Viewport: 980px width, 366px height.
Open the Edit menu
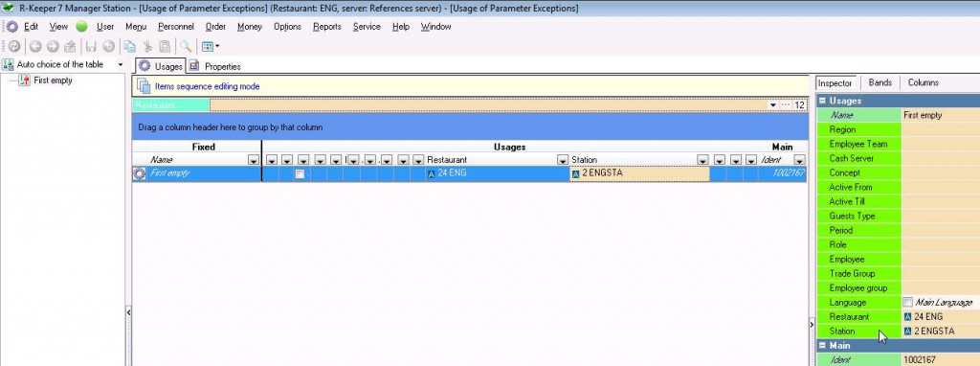[32, 27]
